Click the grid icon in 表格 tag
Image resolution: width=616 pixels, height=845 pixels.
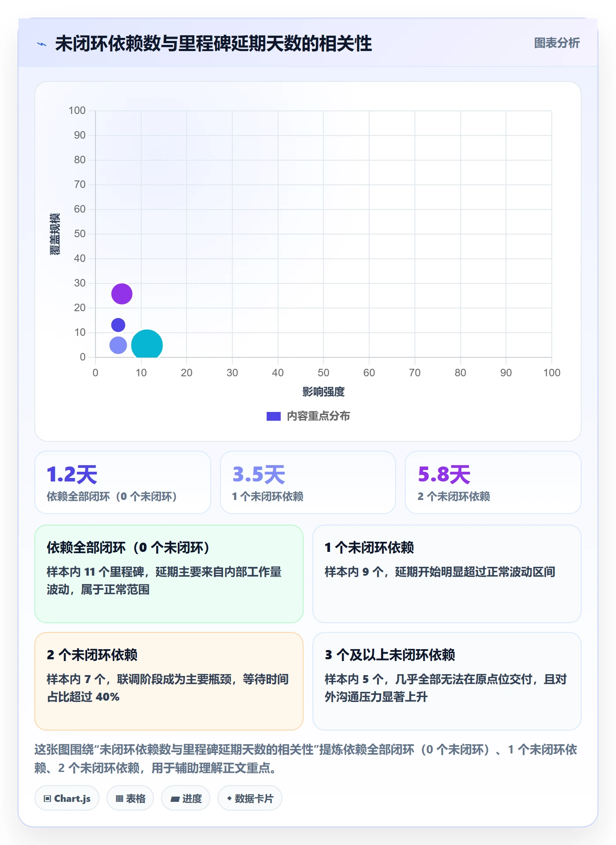(x=119, y=799)
